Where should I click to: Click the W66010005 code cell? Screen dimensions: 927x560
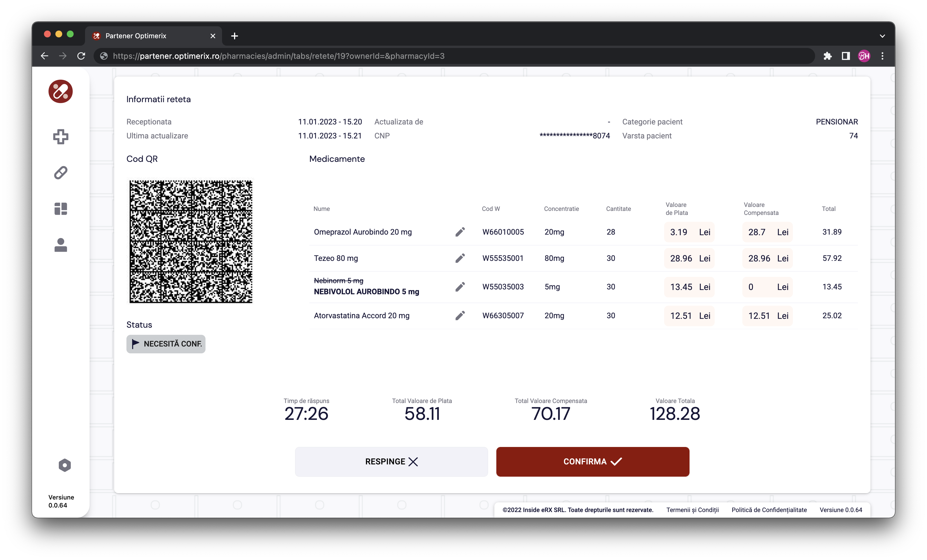click(503, 232)
